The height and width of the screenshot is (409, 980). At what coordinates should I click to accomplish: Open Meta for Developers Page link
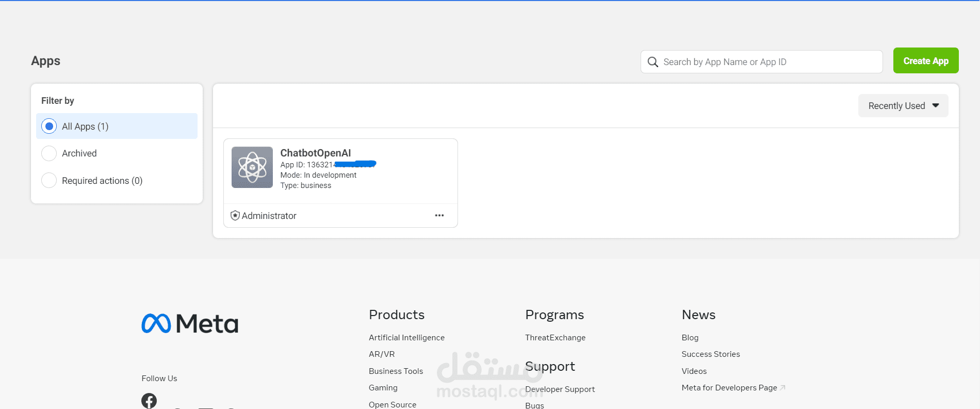pos(729,388)
